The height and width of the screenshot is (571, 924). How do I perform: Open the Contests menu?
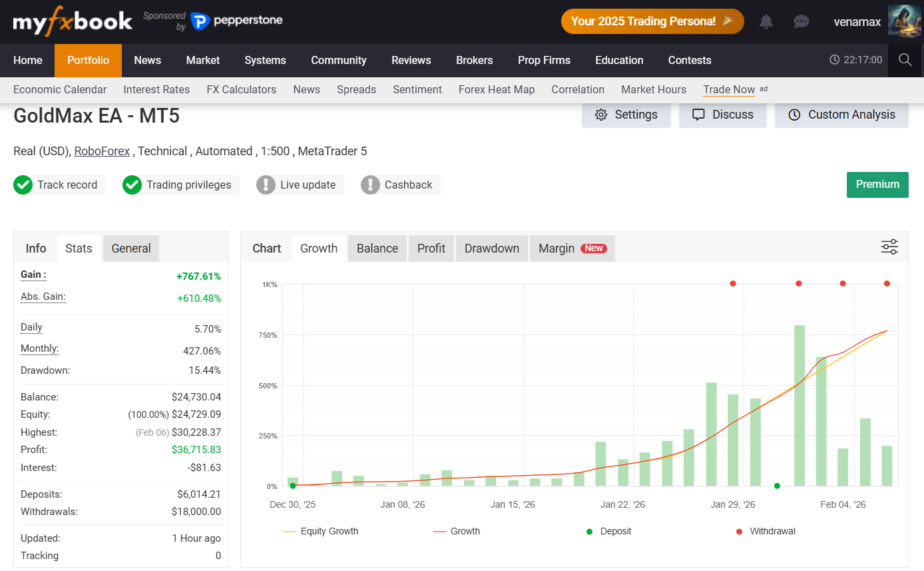(690, 60)
